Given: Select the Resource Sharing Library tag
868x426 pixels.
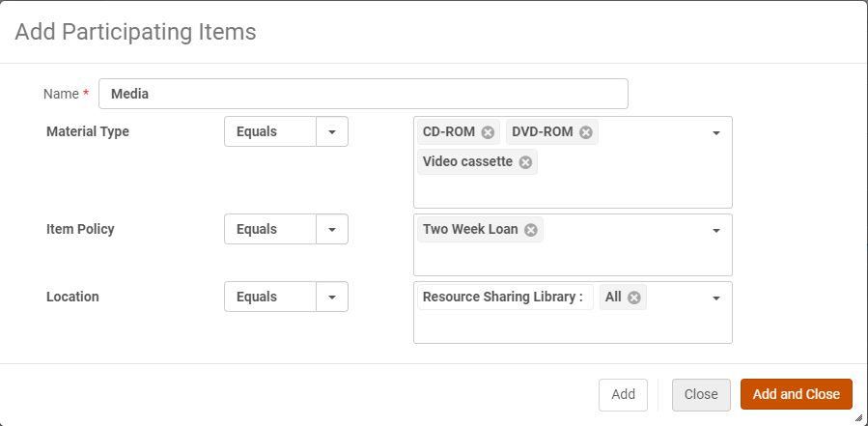Looking at the screenshot, I should click(503, 298).
